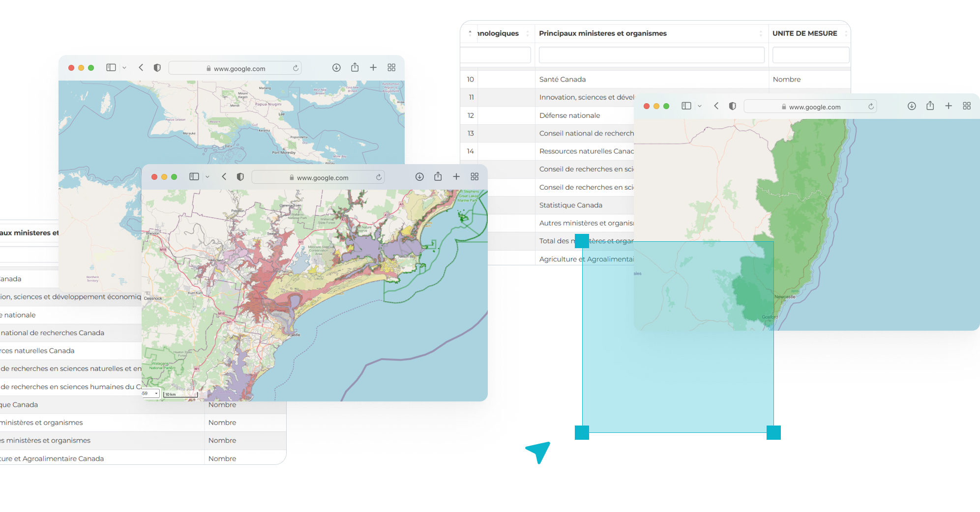Click the reload icon in the coastal map address bar

[379, 177]
